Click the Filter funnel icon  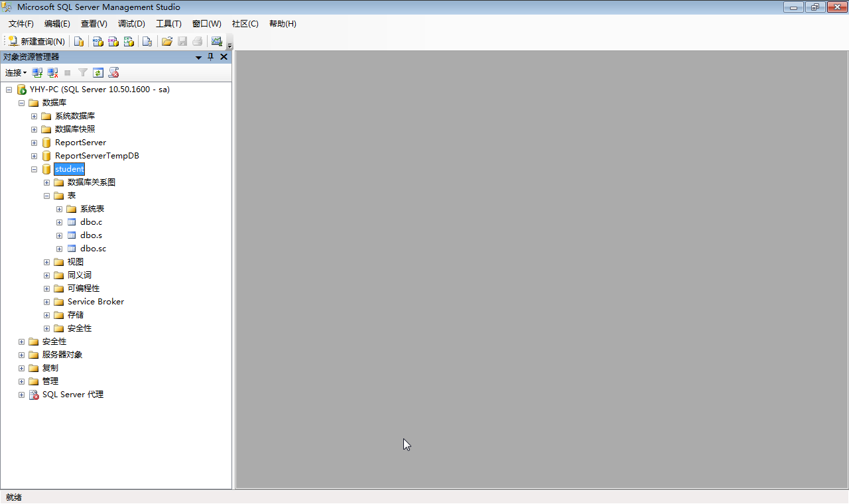(83, 72)
